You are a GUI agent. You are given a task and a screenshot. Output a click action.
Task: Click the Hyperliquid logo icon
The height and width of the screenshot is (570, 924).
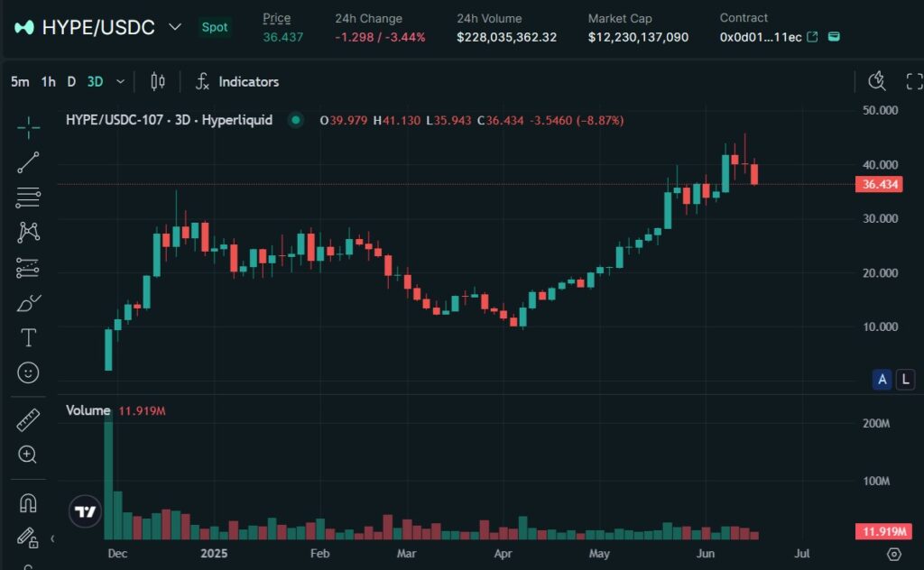point(24,27)
